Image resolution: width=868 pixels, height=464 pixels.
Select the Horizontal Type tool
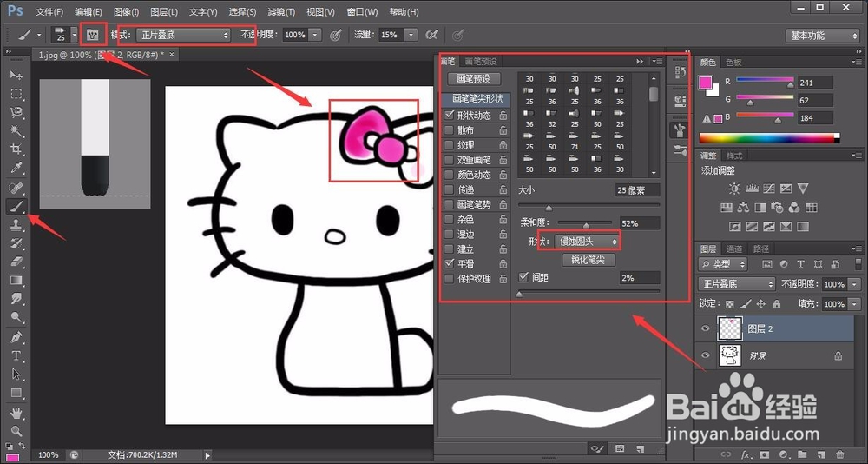[x=16, y=355]
